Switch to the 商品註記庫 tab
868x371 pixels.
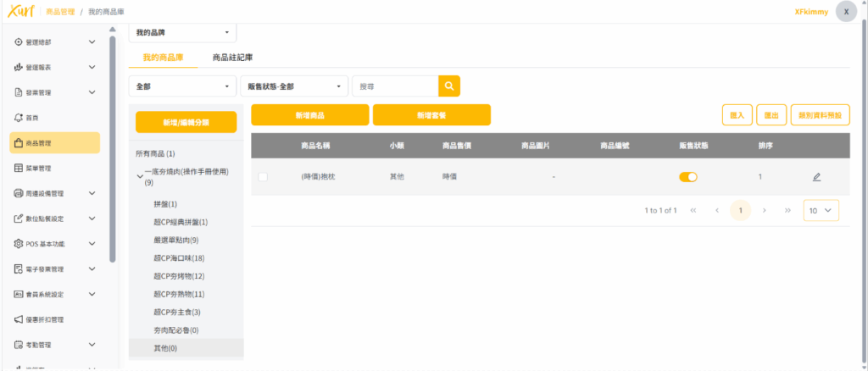point(232,58)
